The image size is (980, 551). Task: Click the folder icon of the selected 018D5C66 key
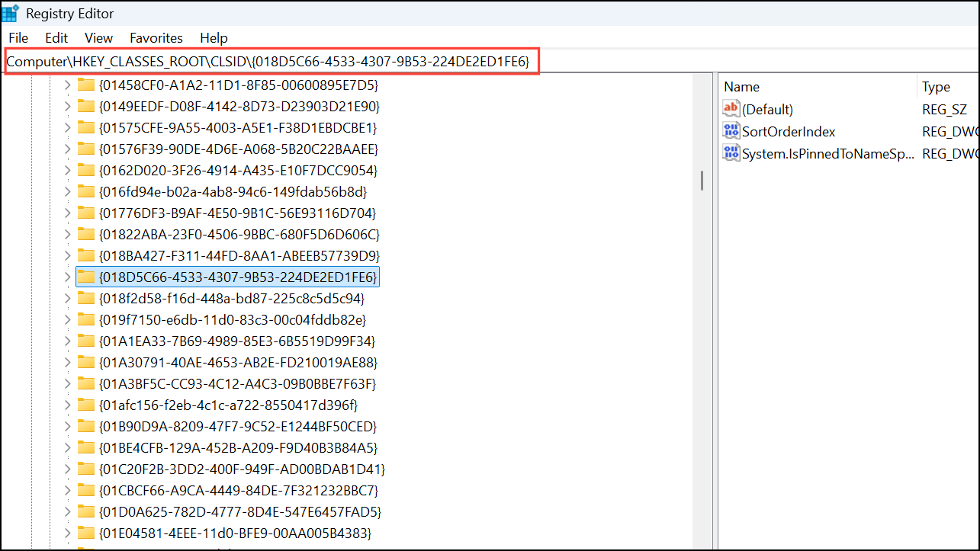pyautogui.click(x=88, y=277)
